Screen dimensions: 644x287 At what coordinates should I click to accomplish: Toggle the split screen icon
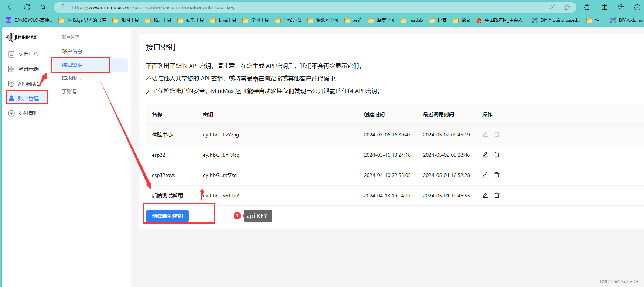[x=605, y=7]
